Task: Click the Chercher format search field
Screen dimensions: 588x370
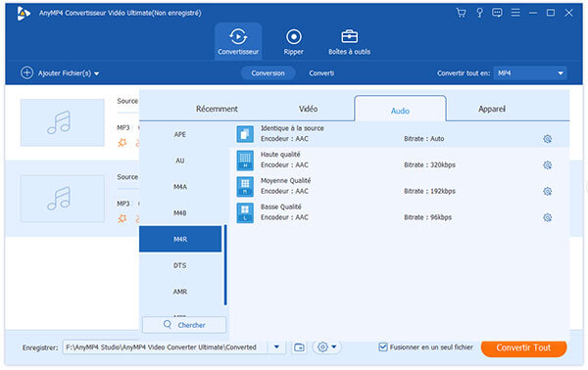Action: pos(184,325)
